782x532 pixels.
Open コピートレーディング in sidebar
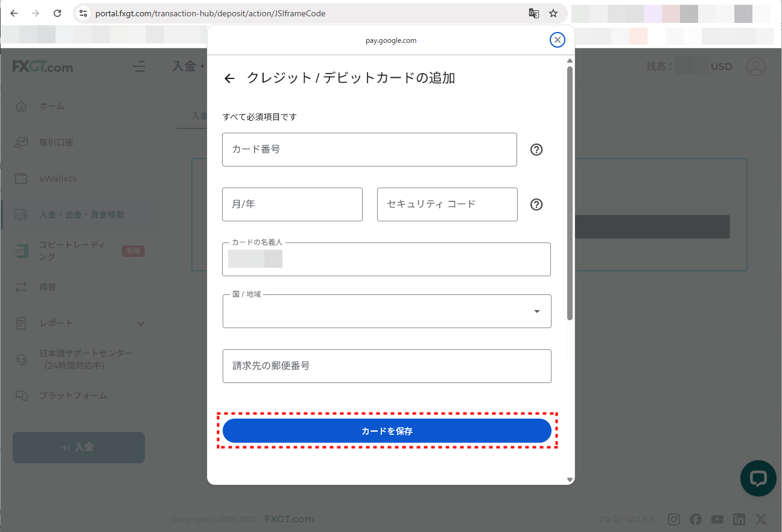coord(72,251)
